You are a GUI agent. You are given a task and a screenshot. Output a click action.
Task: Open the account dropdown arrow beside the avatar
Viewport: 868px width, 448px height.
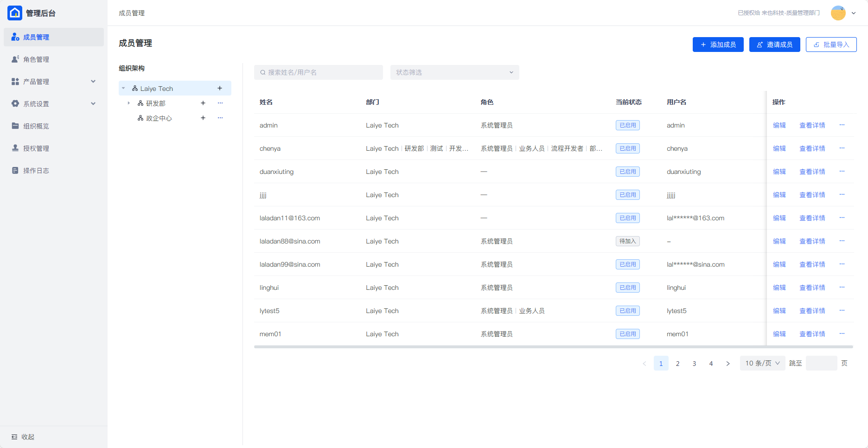(x=854, y=13)
